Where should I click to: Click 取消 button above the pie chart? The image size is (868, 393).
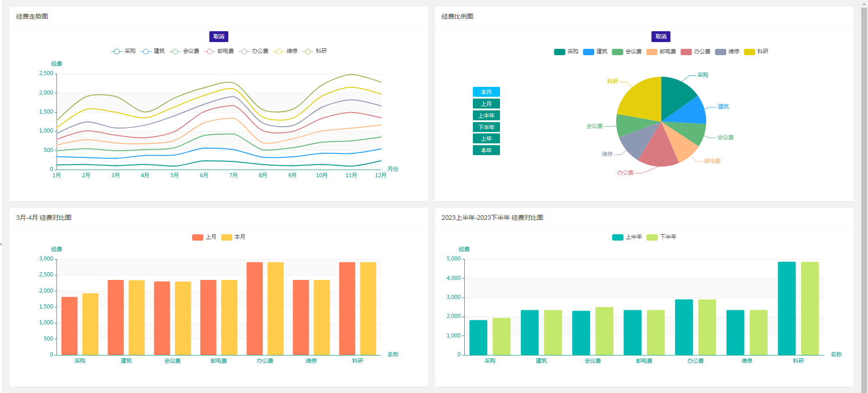660,37
